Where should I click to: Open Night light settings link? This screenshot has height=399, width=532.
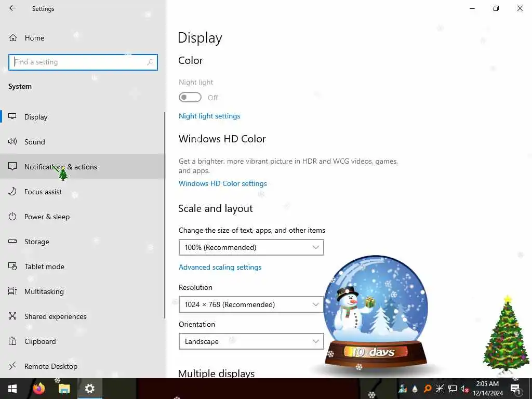(x=209, y=116)
